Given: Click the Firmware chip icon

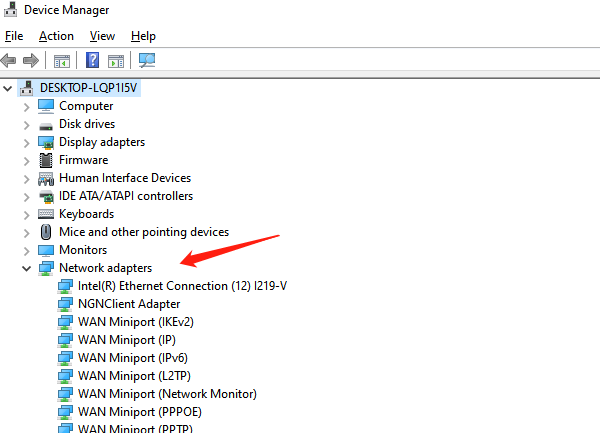Looking at the screenshot, I should pos(46,160).
